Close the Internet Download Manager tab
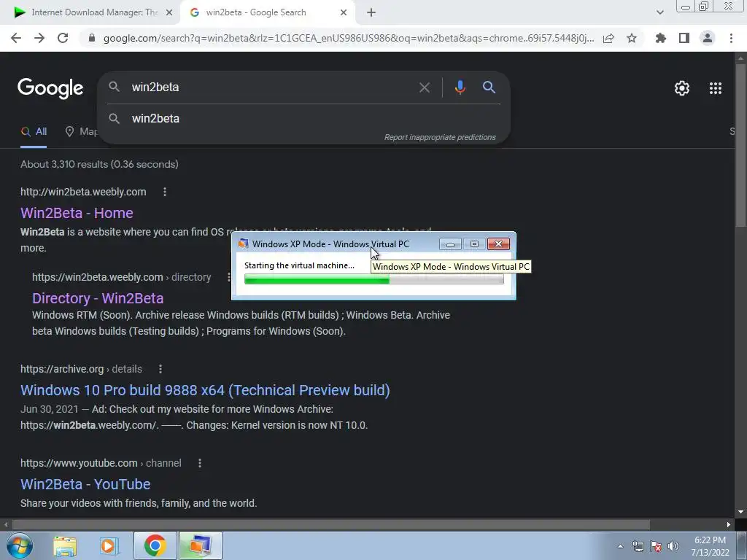Image resolution: width=747 pixels, height=560 pixels. coord(169,12)
